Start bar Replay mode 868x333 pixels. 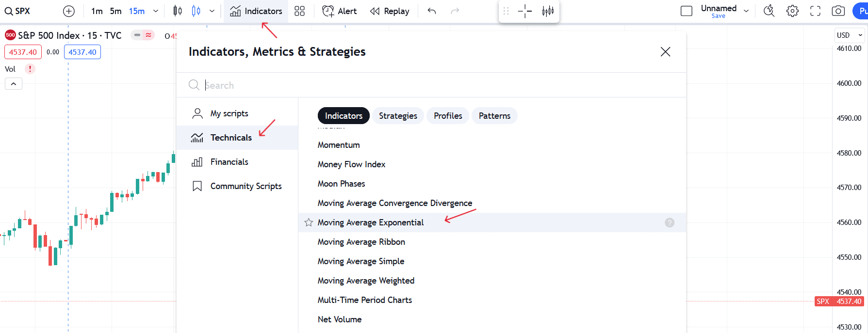tap(390, 11)
